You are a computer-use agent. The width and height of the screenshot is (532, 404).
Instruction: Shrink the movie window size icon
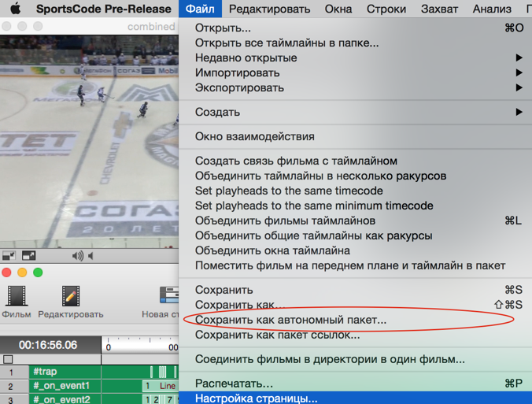click(9, 256)
